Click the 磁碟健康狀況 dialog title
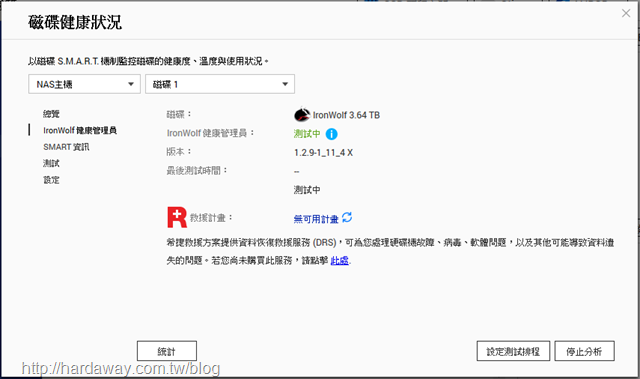640x379 pixels. pyautogui.click(x=75, y=22)
